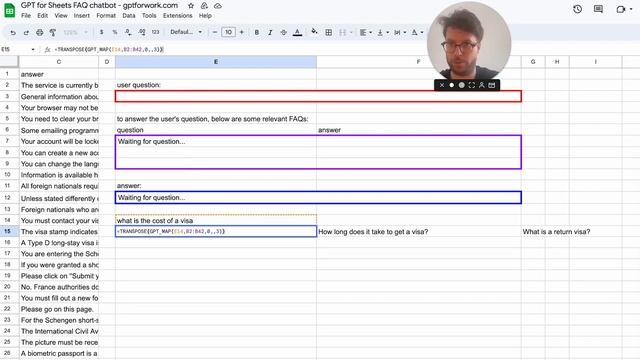Open the View menu
Viewport: 640px width, 360px height.
point(61,16)
